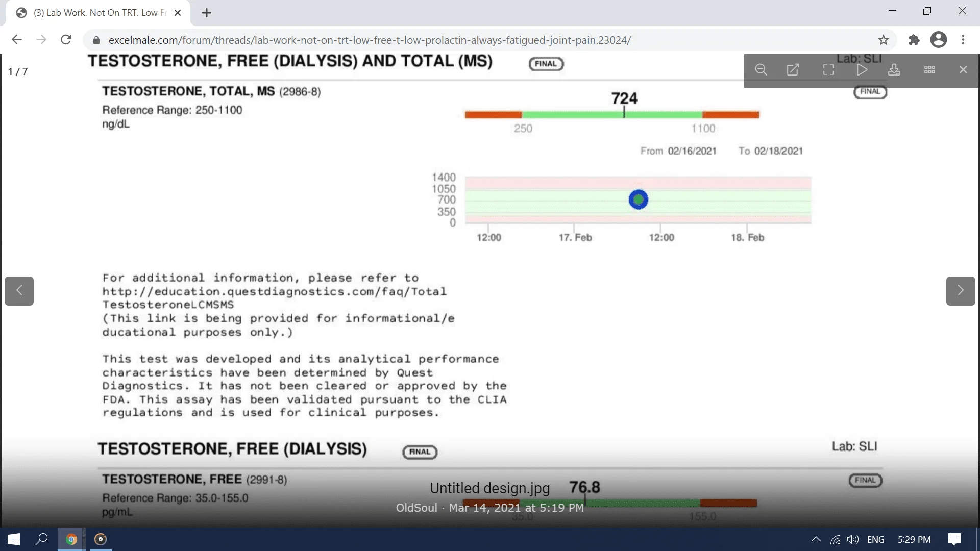980x551 pixels.
Task: Zoom out the lightbox image
Action: click(761, 70)
